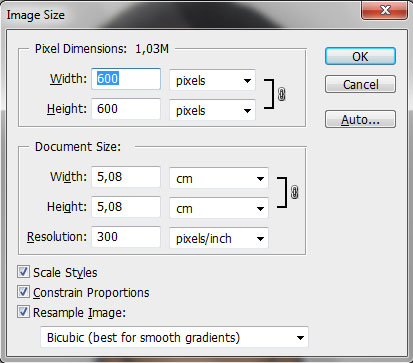The image size is (413, 363).
Task: Click the Cancel button
Action: click(x=360, y=84)
